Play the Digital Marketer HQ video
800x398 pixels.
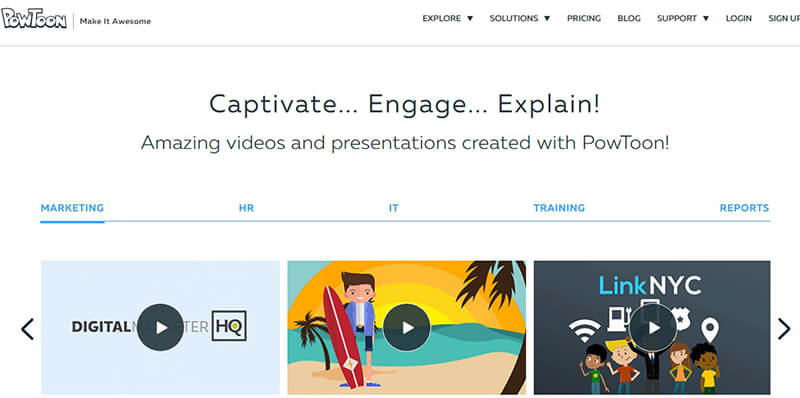[160, 327]
